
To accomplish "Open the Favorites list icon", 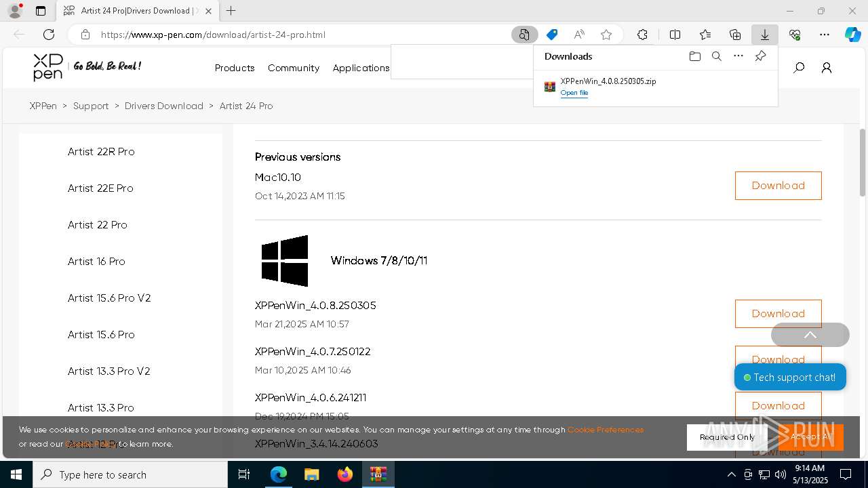I will (x=705, y=35).
